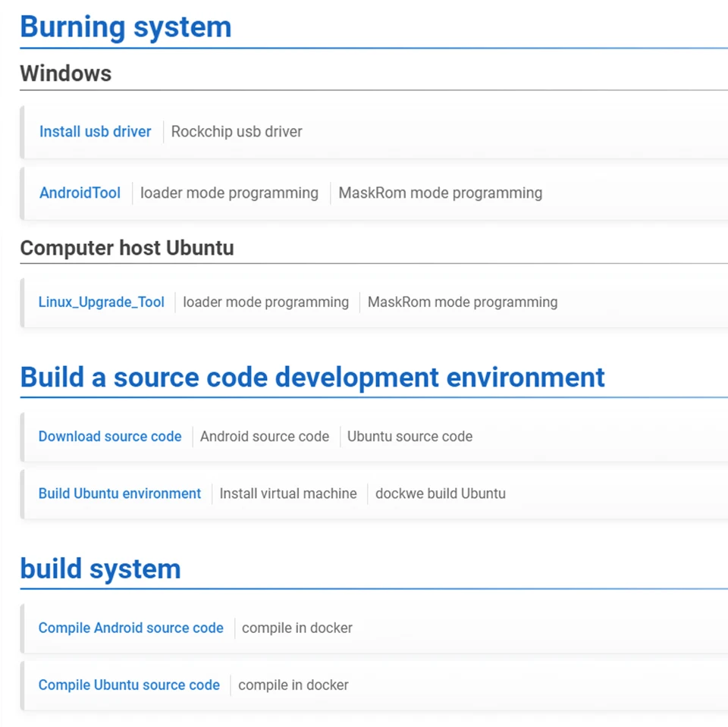Open the Linux_Upgrade_Tool link
The image size is (728, 727).
pyautogui.click(x=101, y=302)
